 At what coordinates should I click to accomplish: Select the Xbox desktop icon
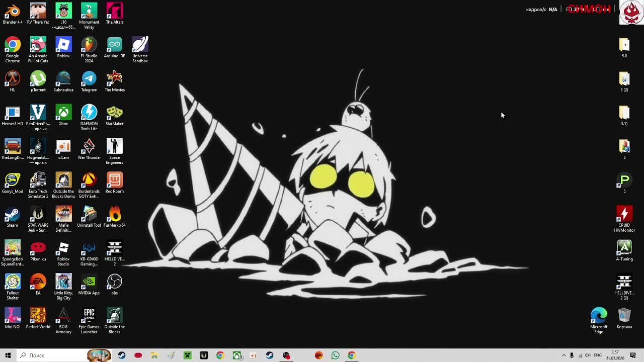click(x=63, y=115)
